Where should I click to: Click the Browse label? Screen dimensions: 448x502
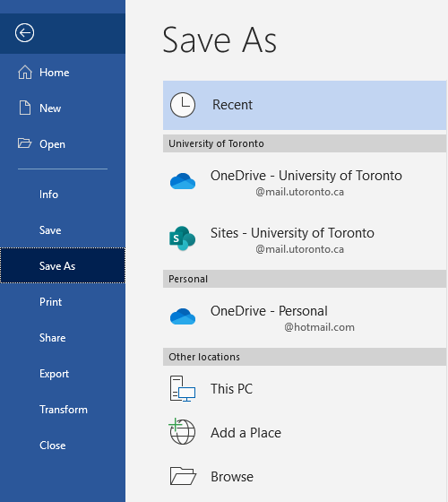[x=232, y=477]
